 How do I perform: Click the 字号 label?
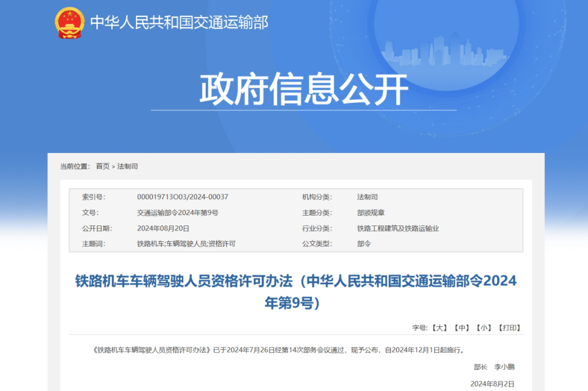[420, 328]
